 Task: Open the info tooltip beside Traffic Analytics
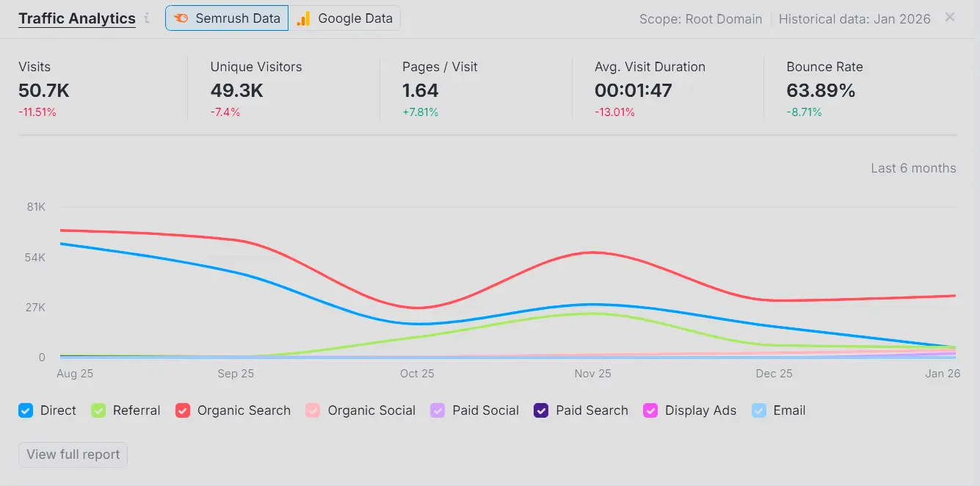[x=147, y=19]
